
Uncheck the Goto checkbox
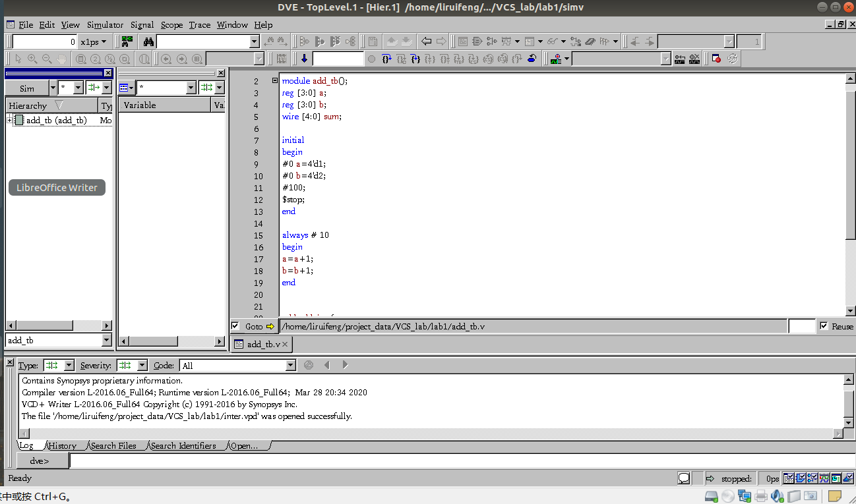click(235, 325)
